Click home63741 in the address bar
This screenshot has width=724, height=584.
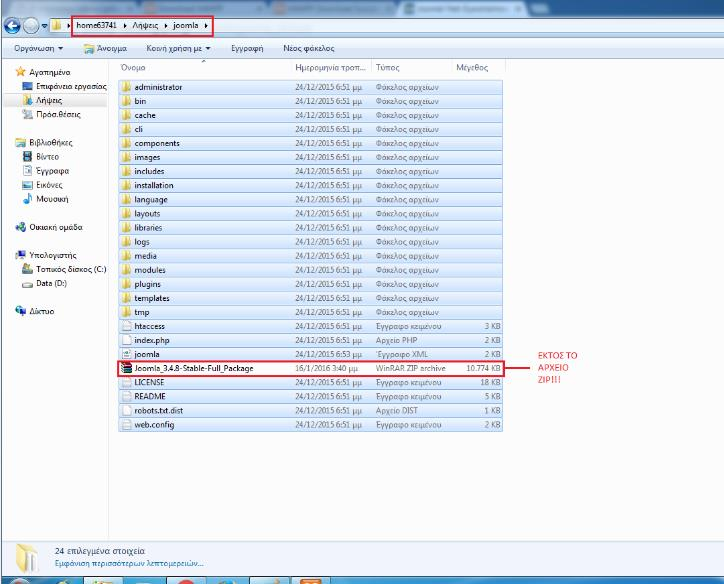[x=97, y=25]
